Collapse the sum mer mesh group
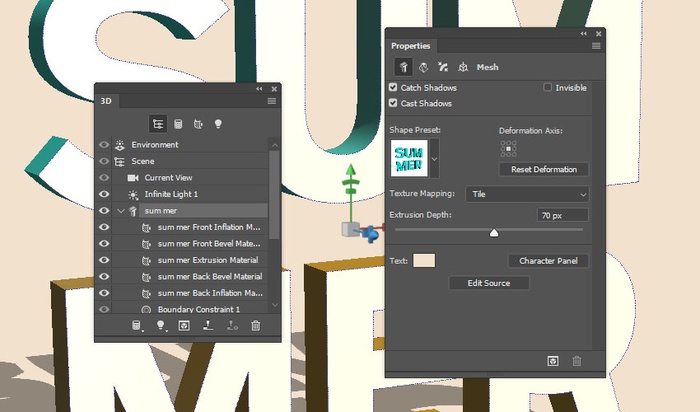 pos(121,211)
